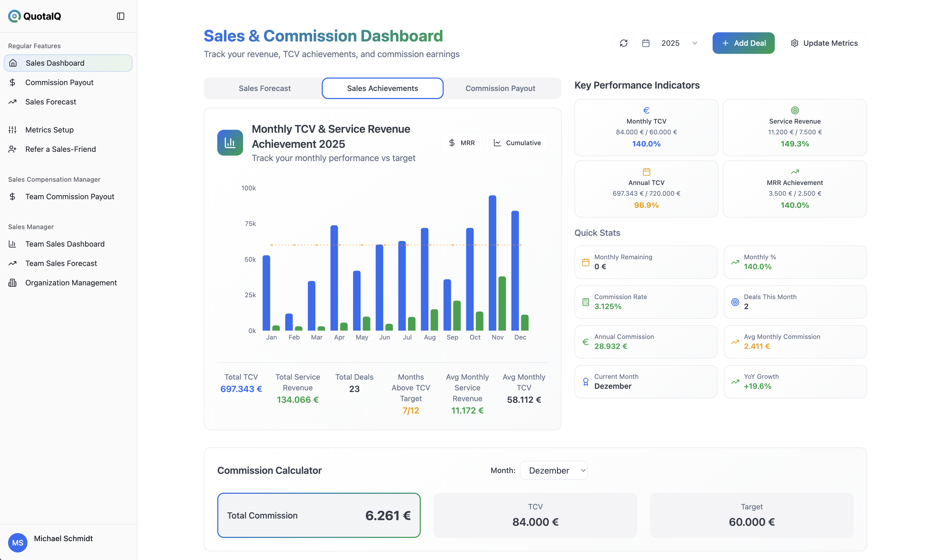This screenshot has height=560, width=932.
Task: Click the Add Deal button
Action: (743, 43)
